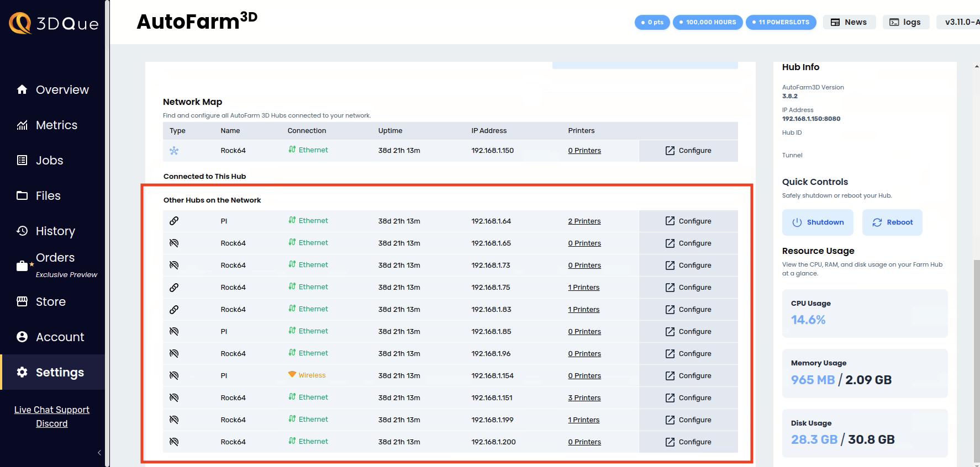Click the Ethernet icon for hub 192.168.1.200
Viewport: 980px width, 467px height.
point(292,441)
